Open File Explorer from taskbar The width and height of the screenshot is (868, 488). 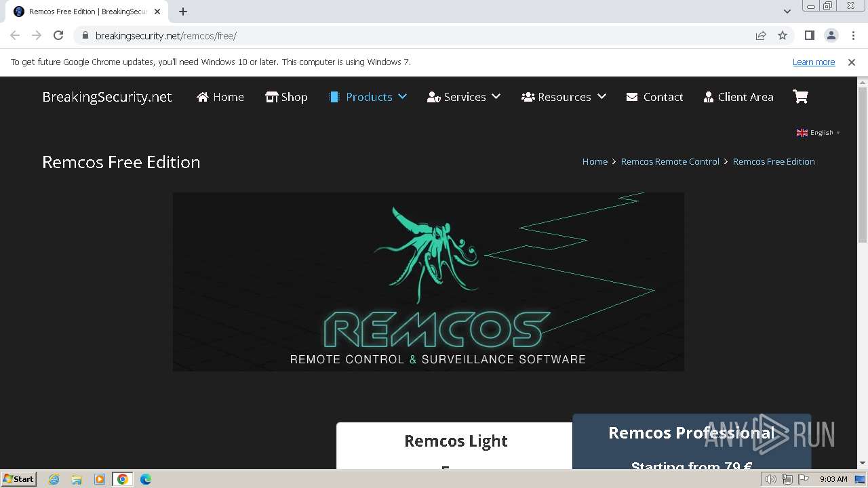click(x=77, y=479)
